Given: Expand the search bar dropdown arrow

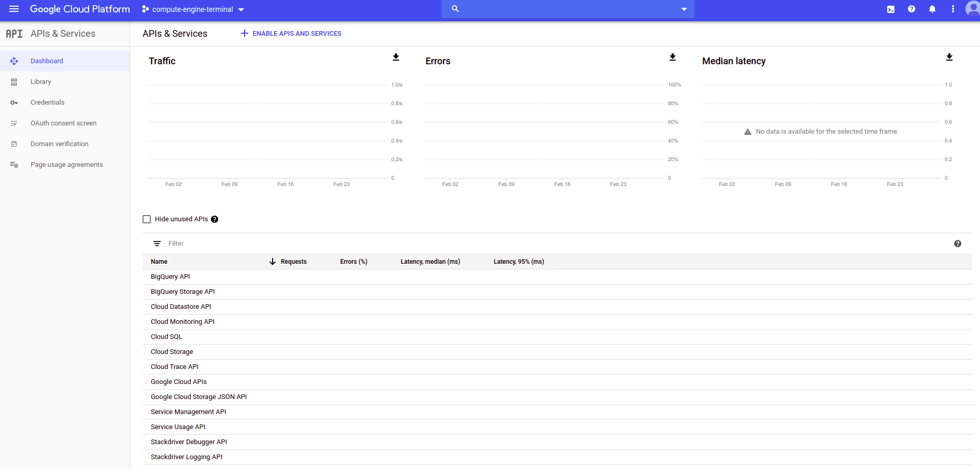Looking at the screenshot, I should click(684, 9).
